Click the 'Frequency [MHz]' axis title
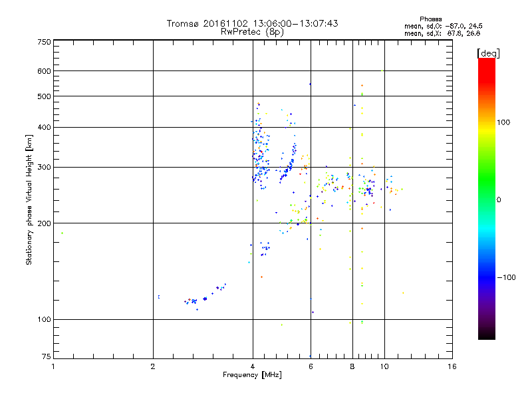Image resolution: width=532 pixels, height=399 pixels. coord(252,375)
